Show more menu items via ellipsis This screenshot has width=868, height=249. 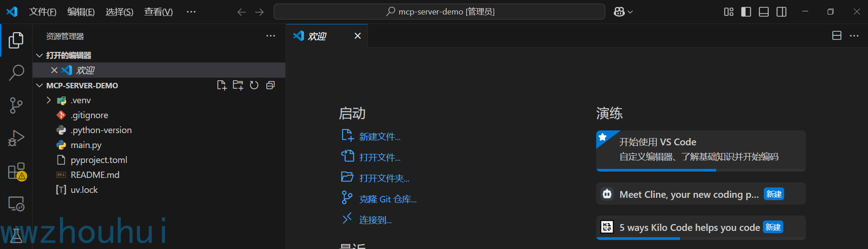191,12
